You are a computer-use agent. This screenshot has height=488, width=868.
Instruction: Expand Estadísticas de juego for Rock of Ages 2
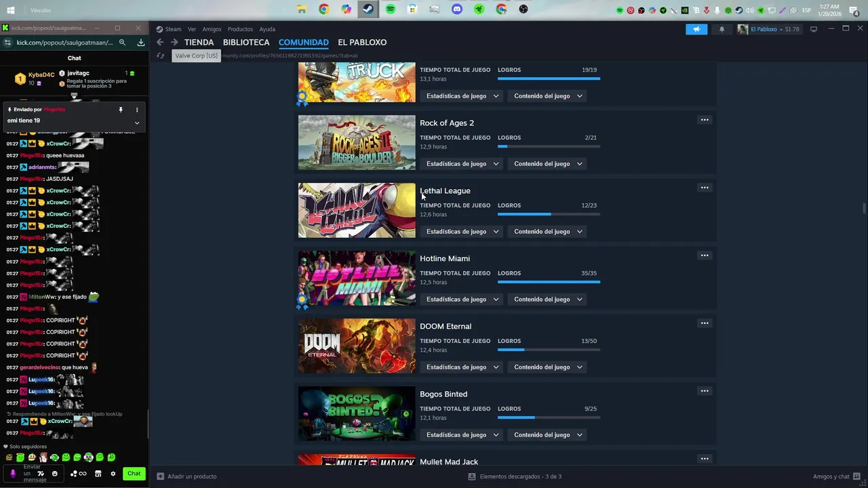point(462,163)
